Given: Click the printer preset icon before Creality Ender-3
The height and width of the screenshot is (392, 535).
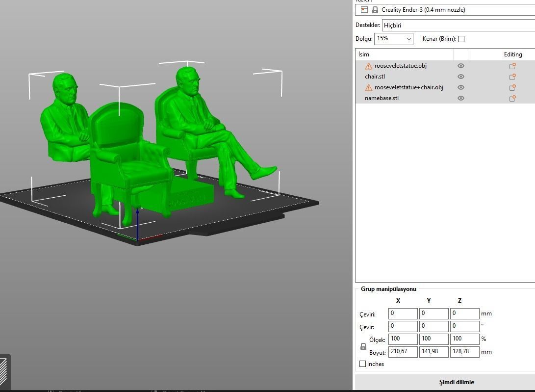Looking at the screenshot, I should (364, 10).
